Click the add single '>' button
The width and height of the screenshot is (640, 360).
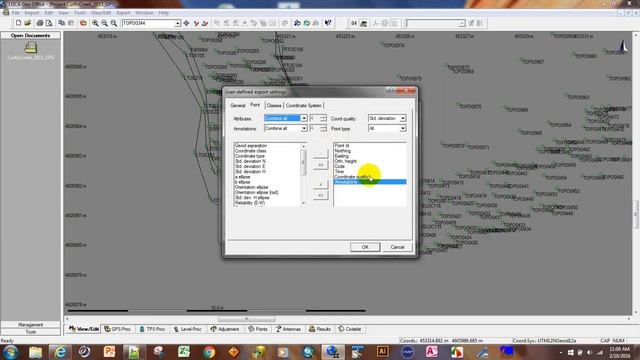pos(321,154)
